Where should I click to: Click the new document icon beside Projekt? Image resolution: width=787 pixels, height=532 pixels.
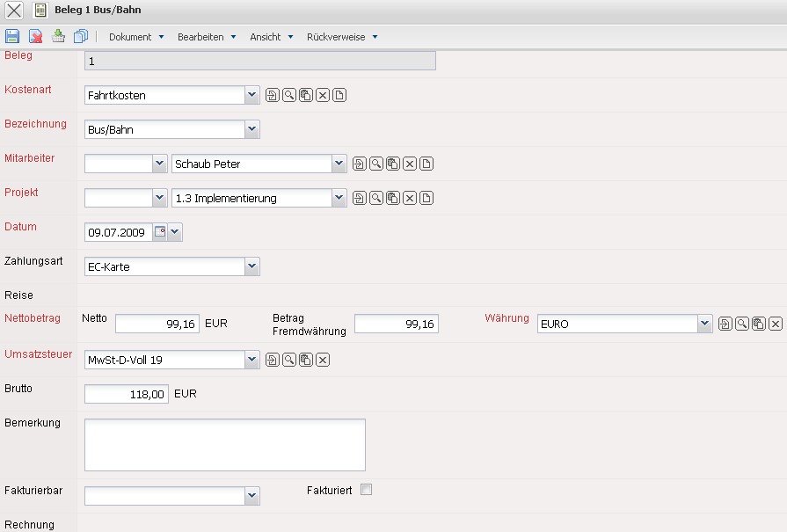point(426,198)
